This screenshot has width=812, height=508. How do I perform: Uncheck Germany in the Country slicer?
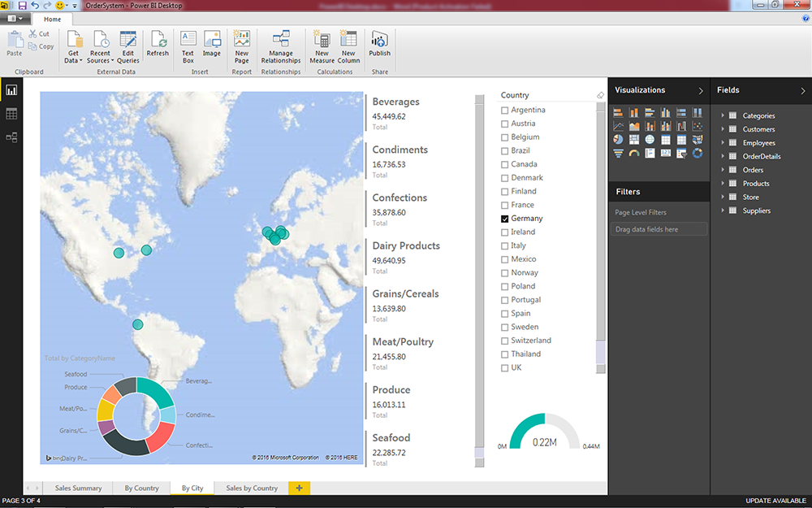[504, 219]
